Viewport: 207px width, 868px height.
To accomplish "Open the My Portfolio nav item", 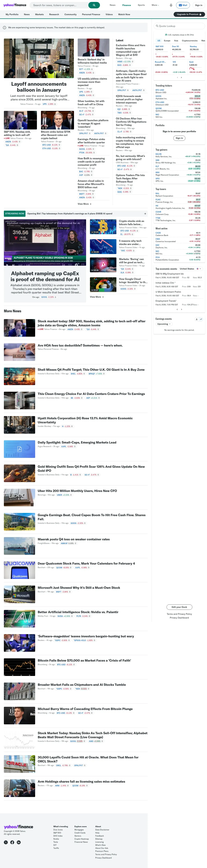I will [x=12, y=15].
